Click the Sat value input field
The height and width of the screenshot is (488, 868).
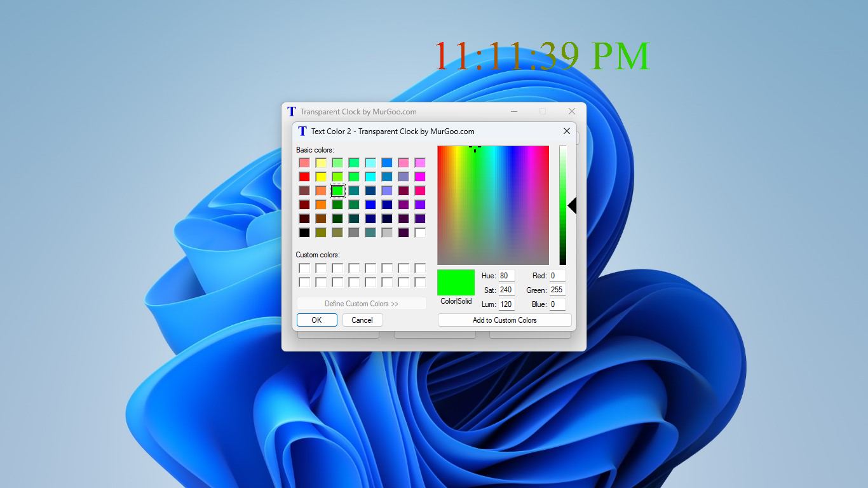coord(506,290)
